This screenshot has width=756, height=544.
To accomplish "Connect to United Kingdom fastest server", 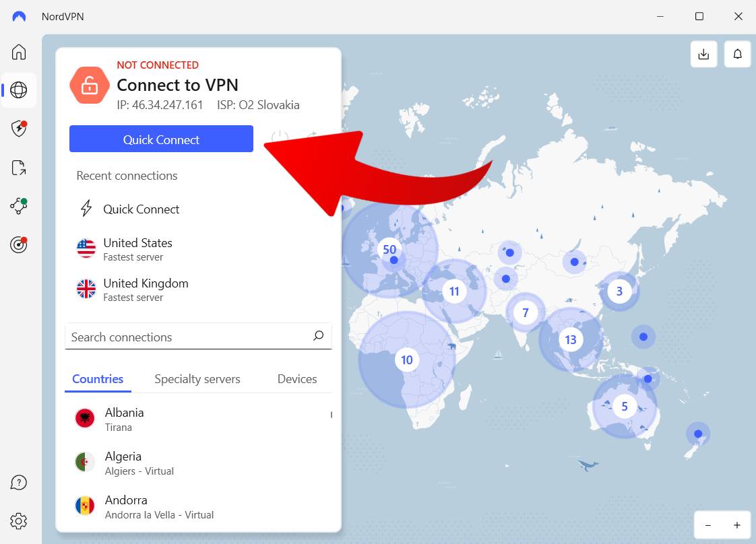I will pos(199,290).
